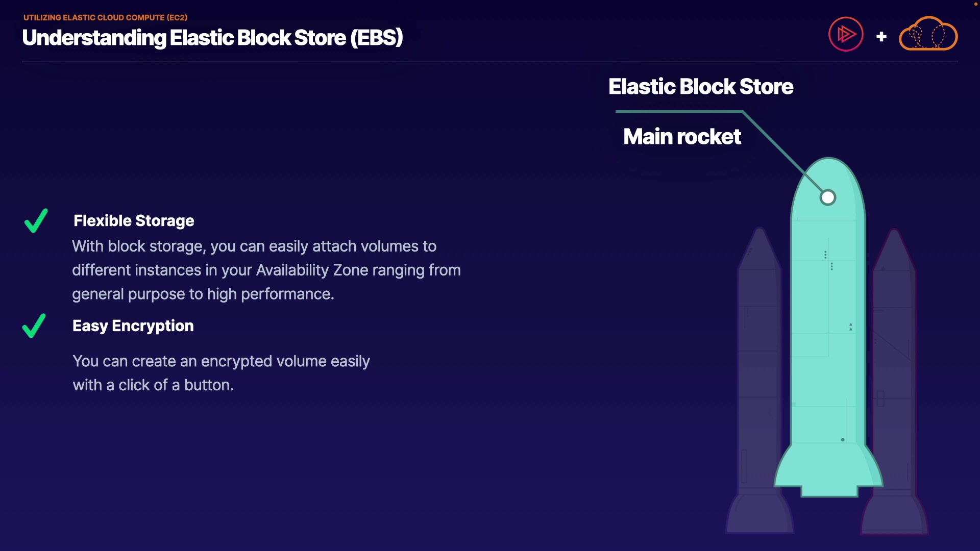Click the encrypted volume description text

pos(221,373)
